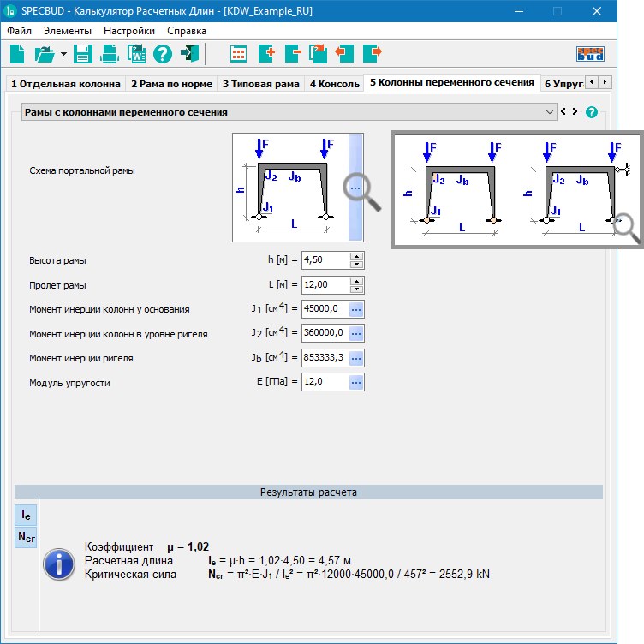Switch to results tab Ncr

point(27,537)
